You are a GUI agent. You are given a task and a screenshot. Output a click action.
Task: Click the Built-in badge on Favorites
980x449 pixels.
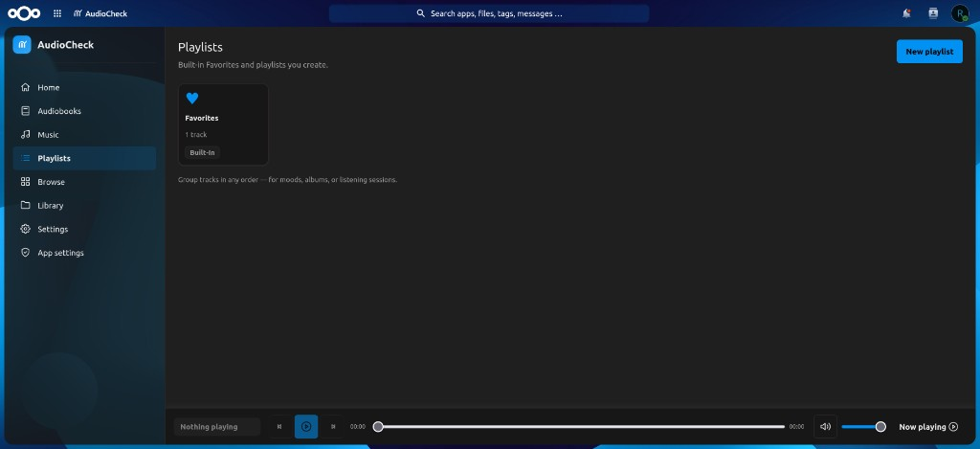203,152
